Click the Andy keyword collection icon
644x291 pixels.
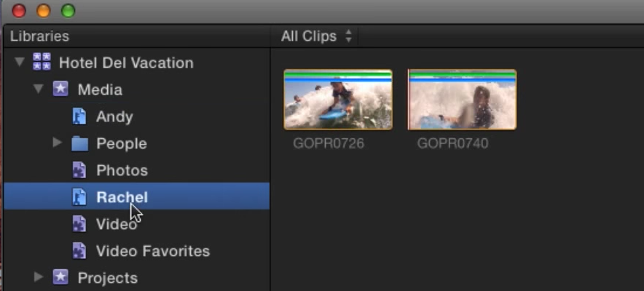(79, 116)
